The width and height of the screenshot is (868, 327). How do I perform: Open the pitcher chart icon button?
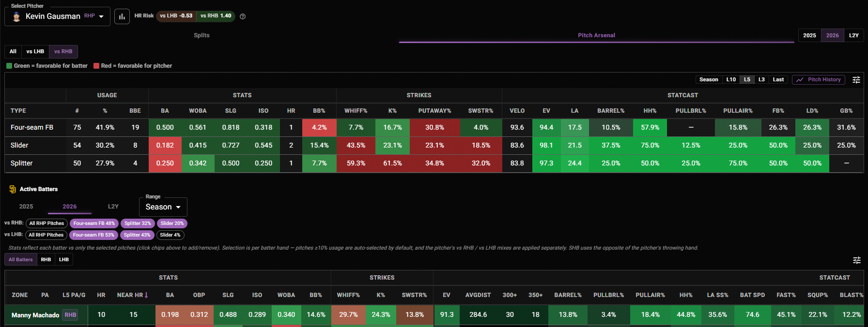(122, 16)
